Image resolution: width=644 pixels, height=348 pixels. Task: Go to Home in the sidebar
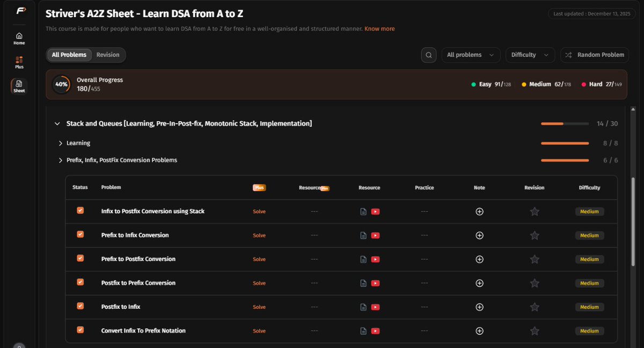[19, 39]
